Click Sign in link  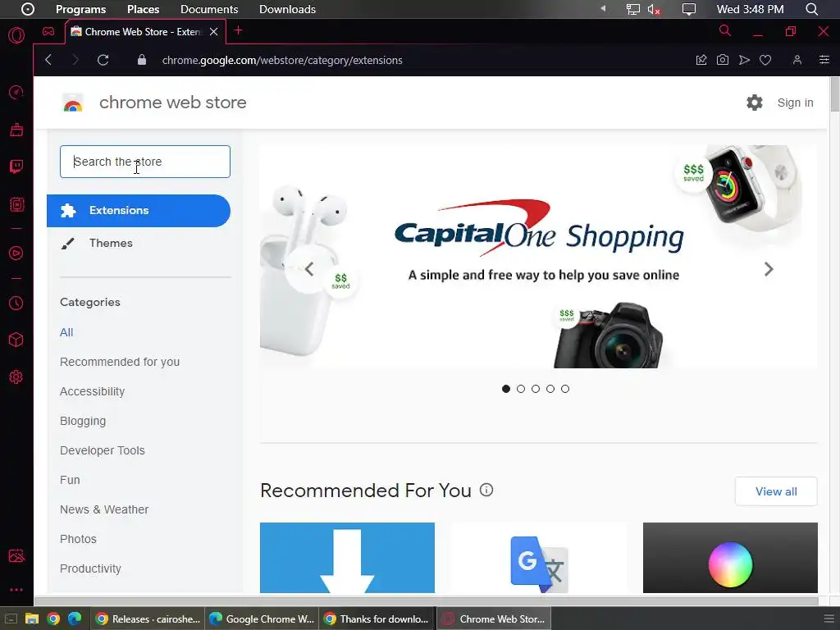[795, 103]
